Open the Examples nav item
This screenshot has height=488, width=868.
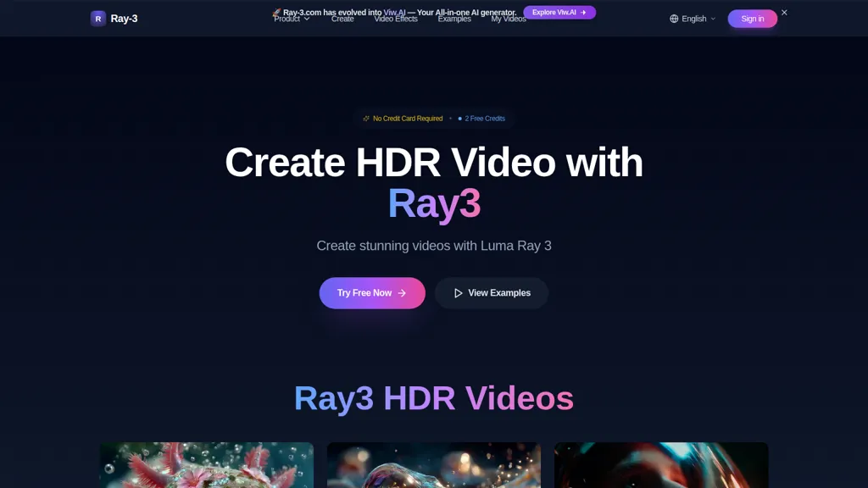(x=454, y=19)
